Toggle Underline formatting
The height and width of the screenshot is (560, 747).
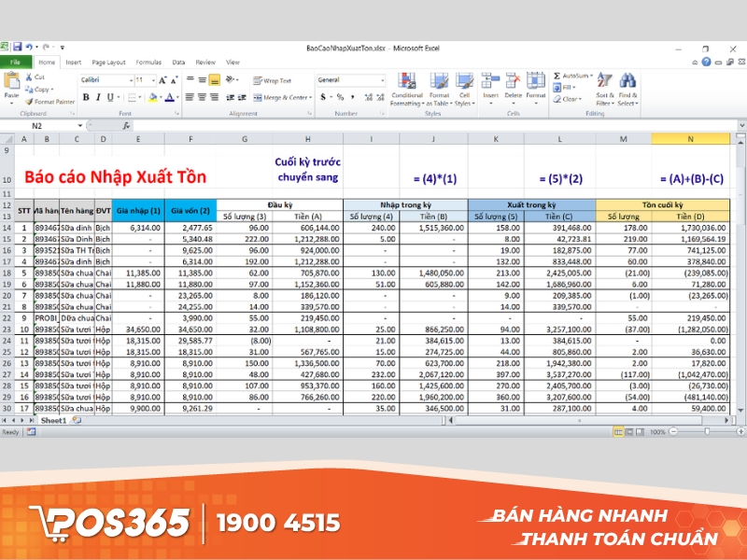[x=110, y=97]
